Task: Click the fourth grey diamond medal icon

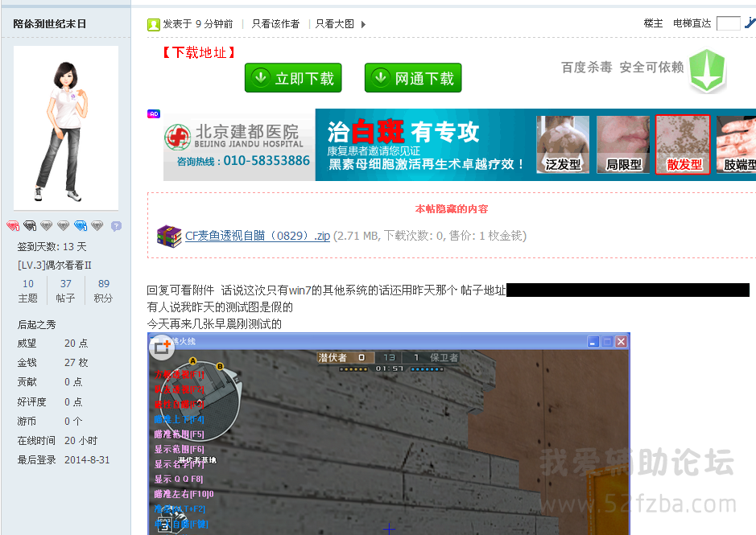Action: tap(63, 225)
